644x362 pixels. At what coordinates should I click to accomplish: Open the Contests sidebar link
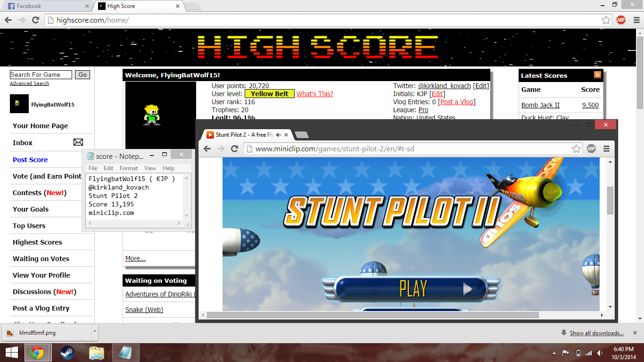tap(40, 193)
